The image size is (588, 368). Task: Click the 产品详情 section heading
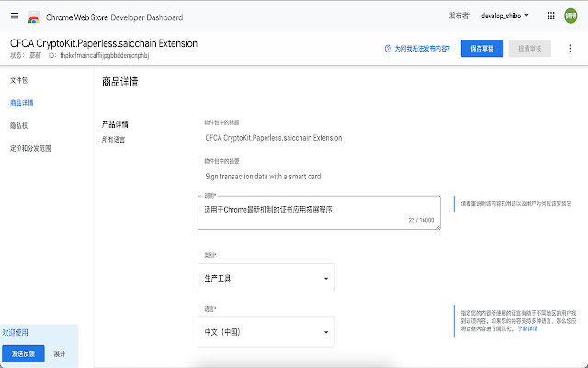pyautogui.click(x=115, y=124)
